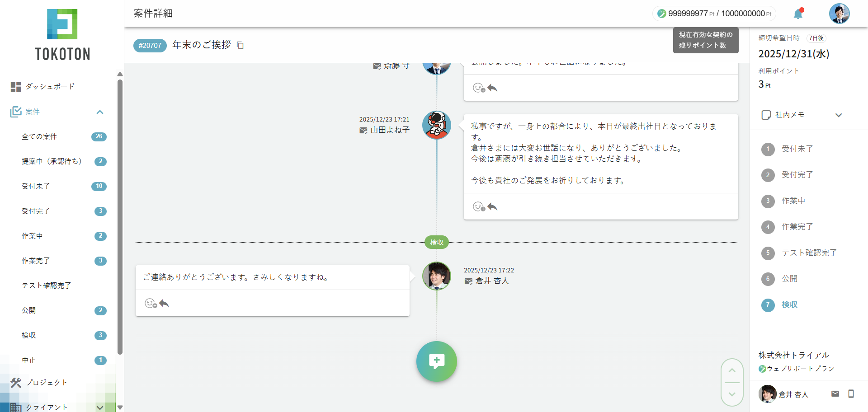
Task: Select 全ての案件 in the sidebar menu
Action: click(x=39, y=136)
